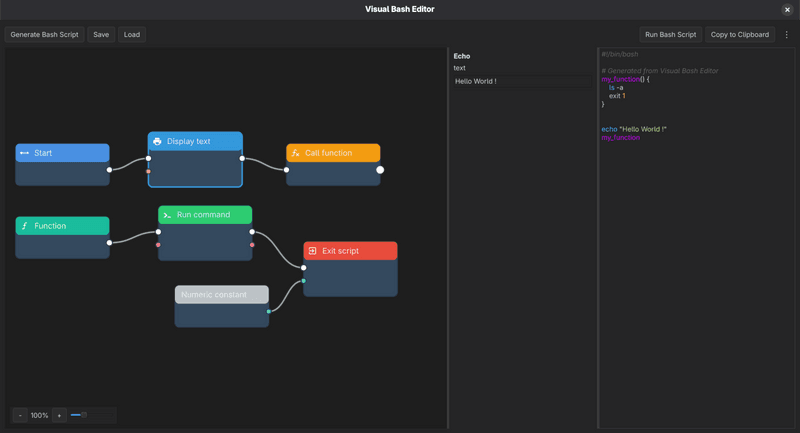Click the Echo panel heading

point(462,56)
